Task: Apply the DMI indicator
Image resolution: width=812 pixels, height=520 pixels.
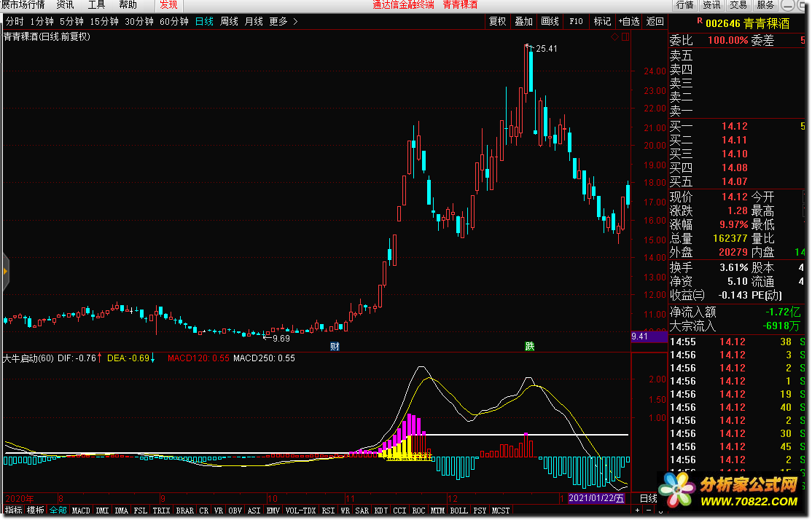Action: (x=103, y=511)
